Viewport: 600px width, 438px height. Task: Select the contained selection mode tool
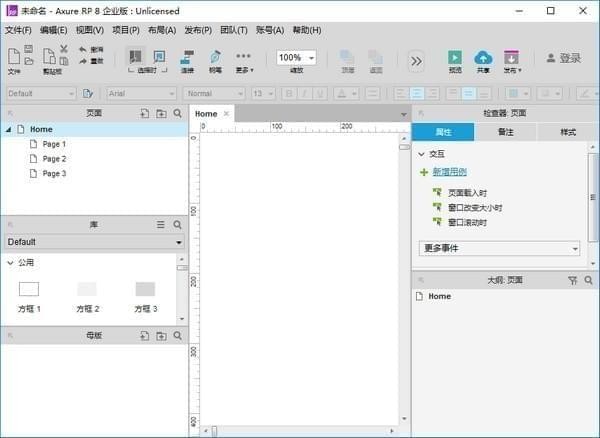click(x=159, y=57)
